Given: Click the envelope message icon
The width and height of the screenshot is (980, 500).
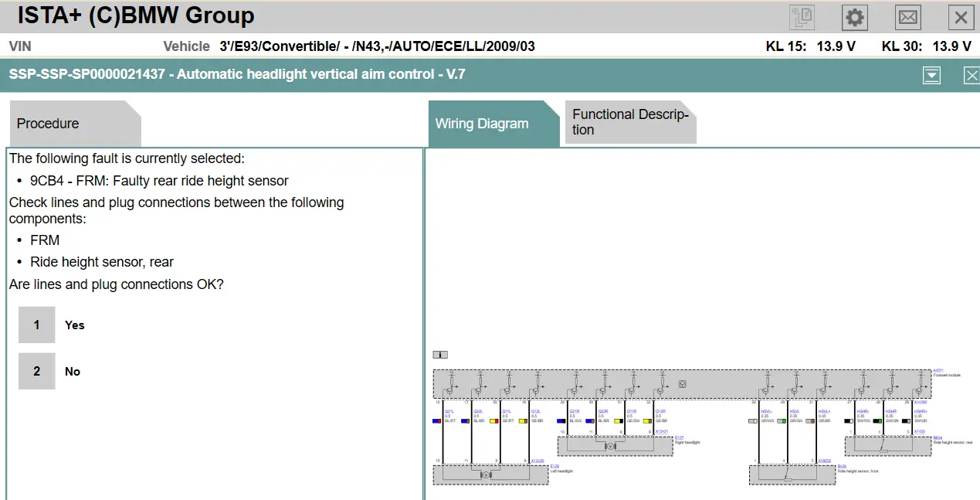Looking at the screenshot, I should [907, 17].
